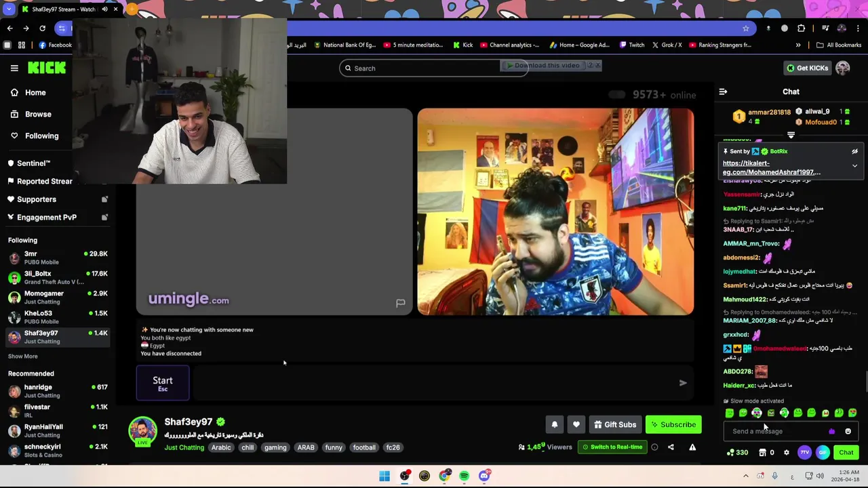The image size is (868, 488).
Task: Select the chill stream tag
Action: [248, 447]
